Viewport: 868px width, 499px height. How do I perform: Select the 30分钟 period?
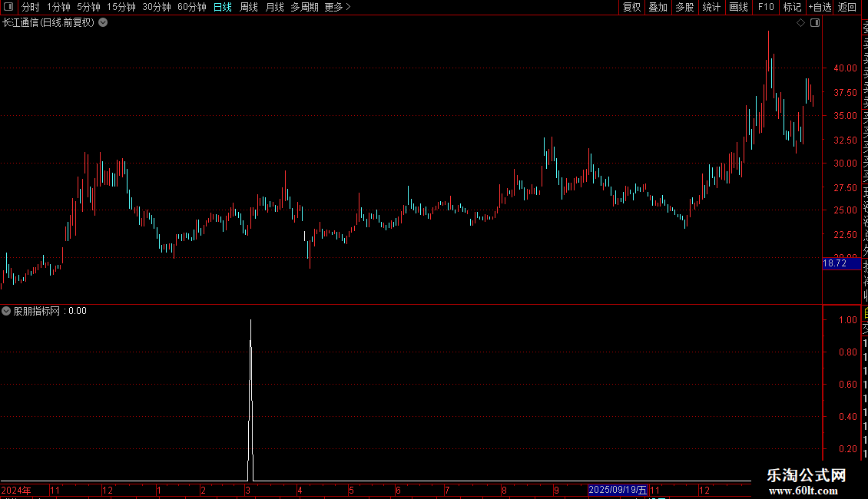pos(157,7)
